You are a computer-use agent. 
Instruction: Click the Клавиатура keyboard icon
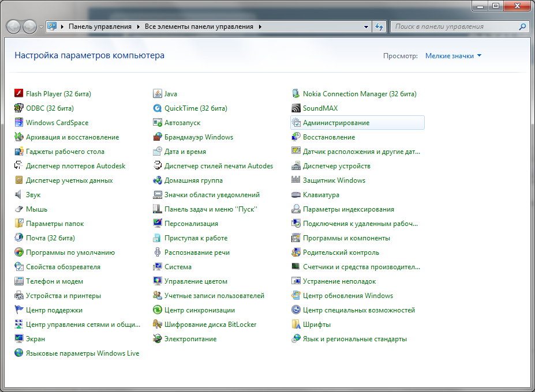click(296, 195)
